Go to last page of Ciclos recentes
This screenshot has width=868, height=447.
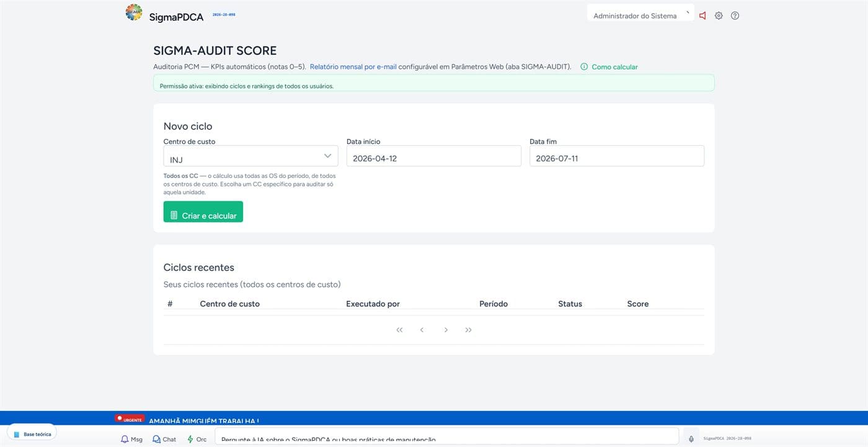pos(468,330)
